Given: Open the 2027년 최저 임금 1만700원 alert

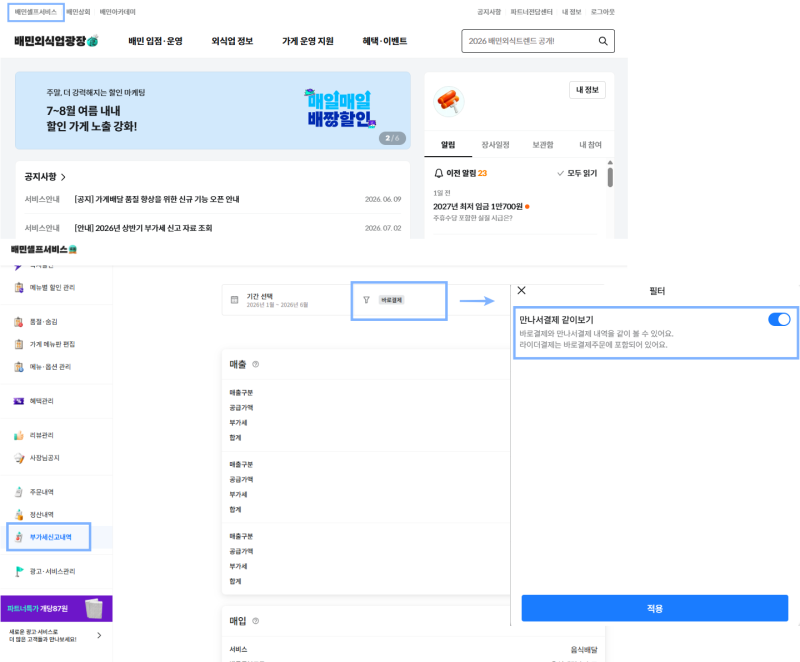Looking at the screenshot, I should coord(478,207).
